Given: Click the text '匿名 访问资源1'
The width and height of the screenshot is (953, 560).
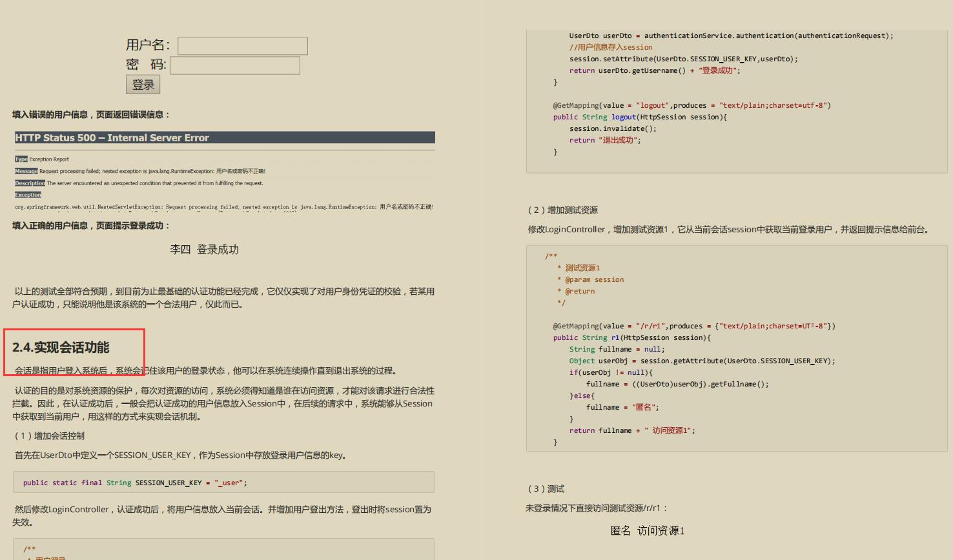Looking at the screenshot, I should (x=648, y=531).
